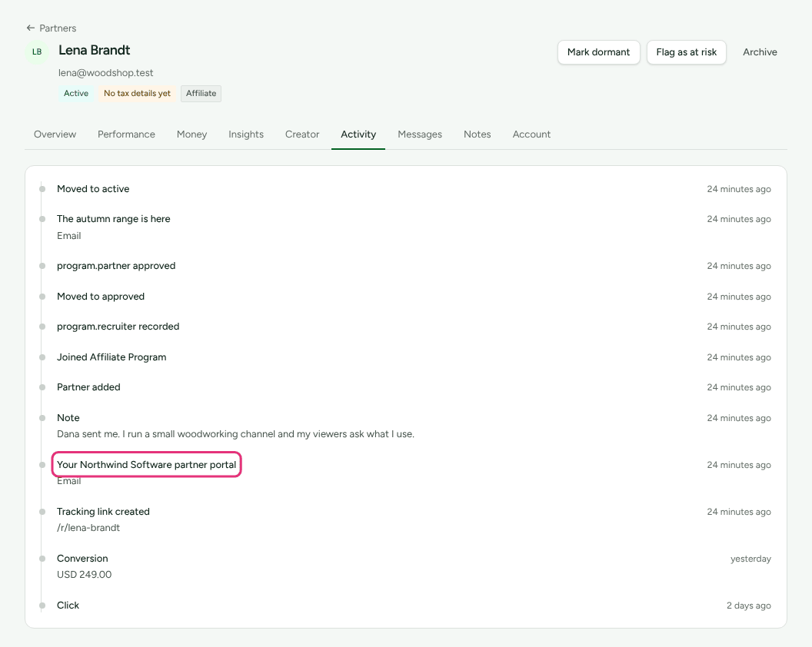This screenshot has width=812, height=647.
Task: Click the LB avatar circle
Action: [37, 51]
